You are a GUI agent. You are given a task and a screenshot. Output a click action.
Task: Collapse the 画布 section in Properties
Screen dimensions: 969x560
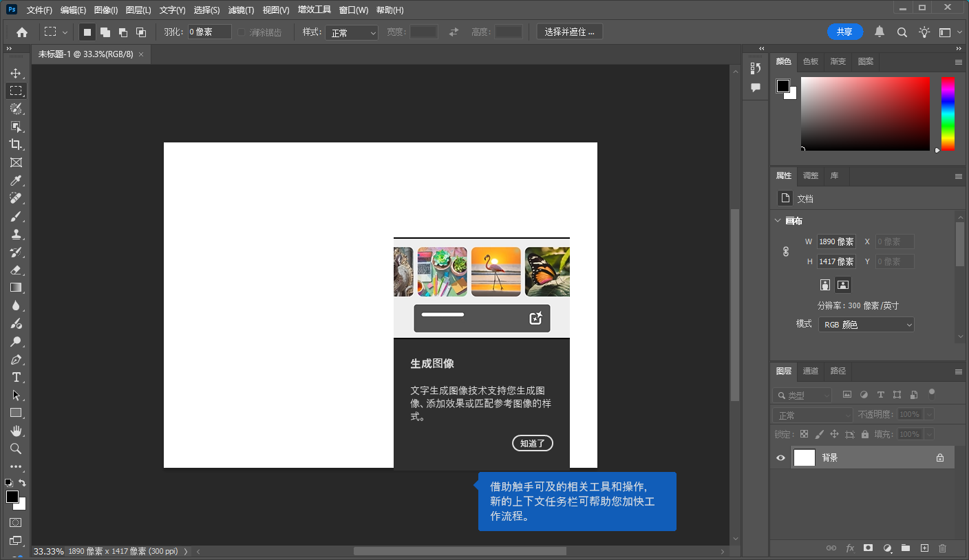(x=778, y=220)
